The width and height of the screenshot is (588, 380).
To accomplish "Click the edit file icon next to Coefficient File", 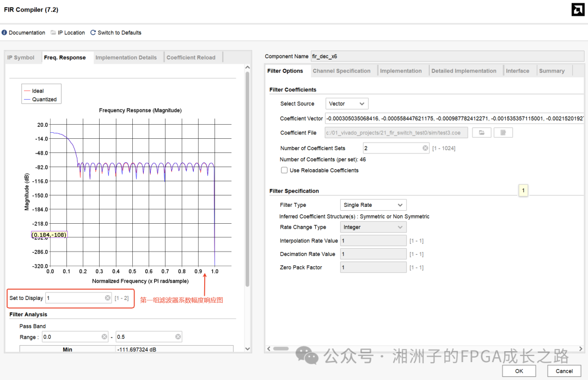I will tap(503, 133).
